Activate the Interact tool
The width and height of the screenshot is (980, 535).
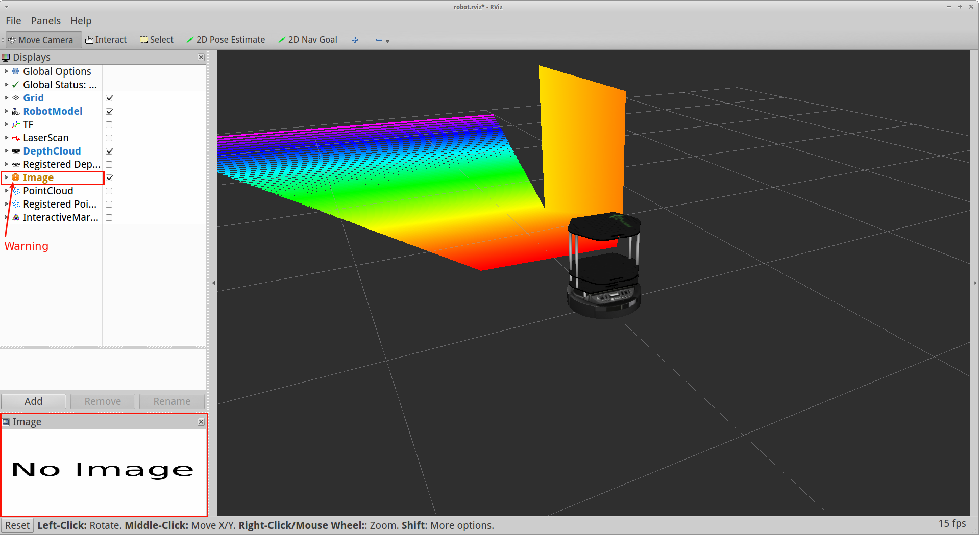pos(106,40)
